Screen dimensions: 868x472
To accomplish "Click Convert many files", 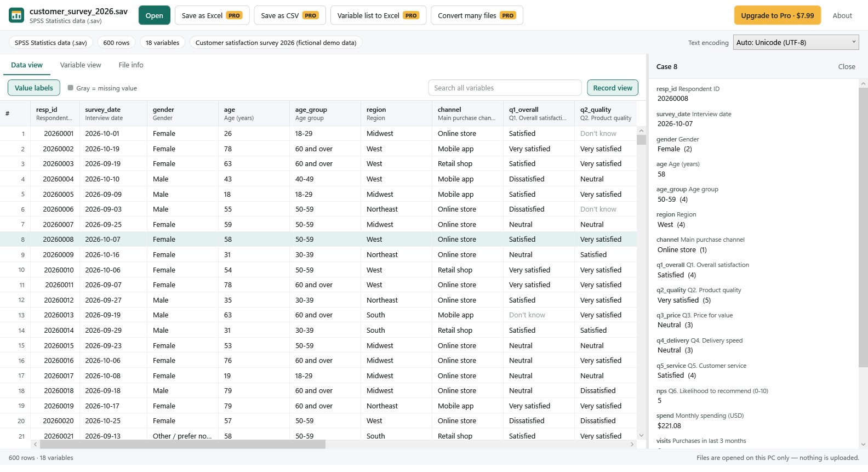I will click(x=477, y=15).
